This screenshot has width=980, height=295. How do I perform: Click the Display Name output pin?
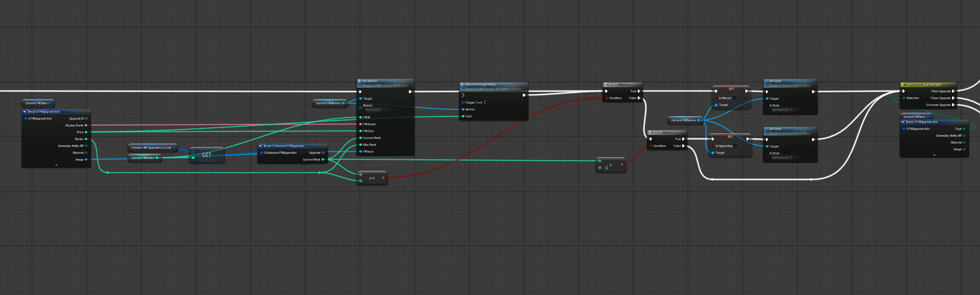(86, 125)
